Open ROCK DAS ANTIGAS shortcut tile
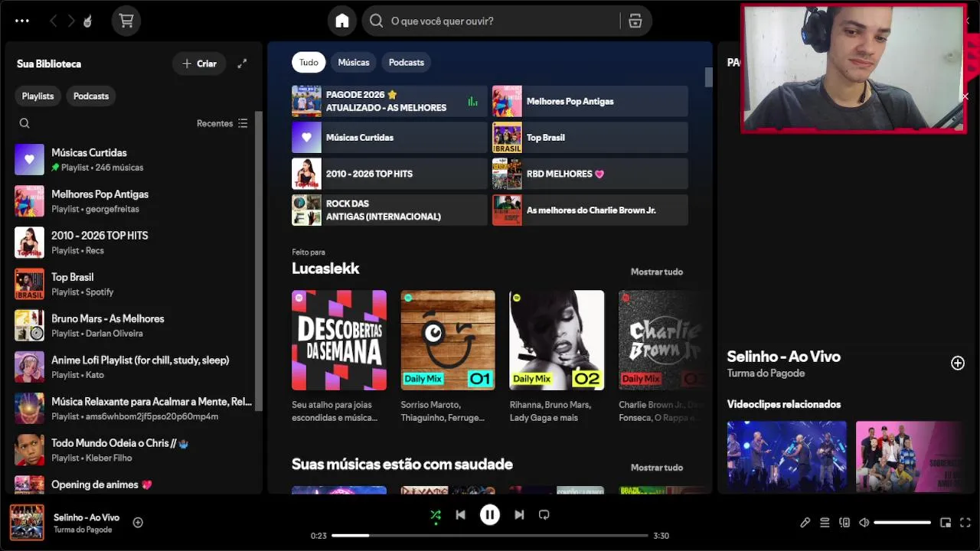This screenshot has width=980, height=551. 389,210
